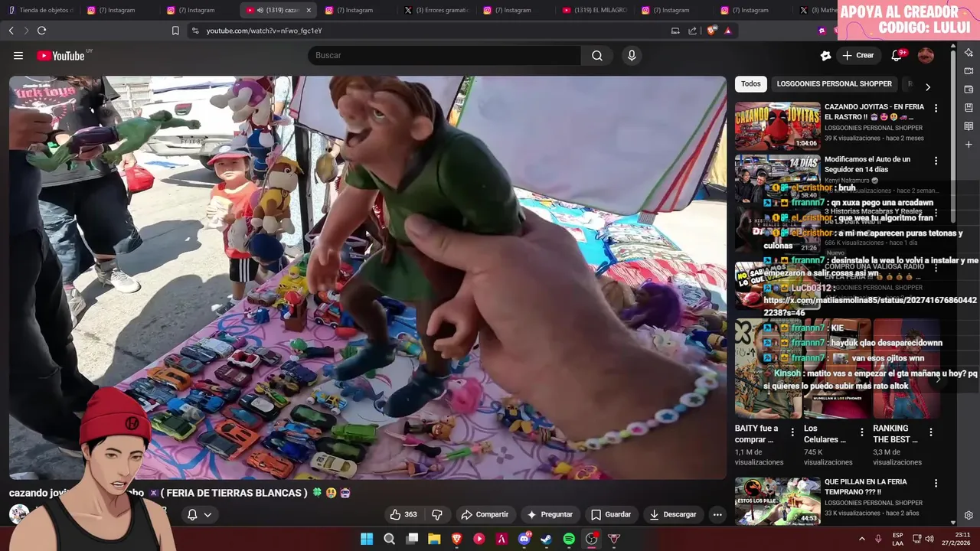Image resolution: width=980 pixels, height=551 pixels.
Task: Show hidden system tray icons
Action: [x=861, y=539]
